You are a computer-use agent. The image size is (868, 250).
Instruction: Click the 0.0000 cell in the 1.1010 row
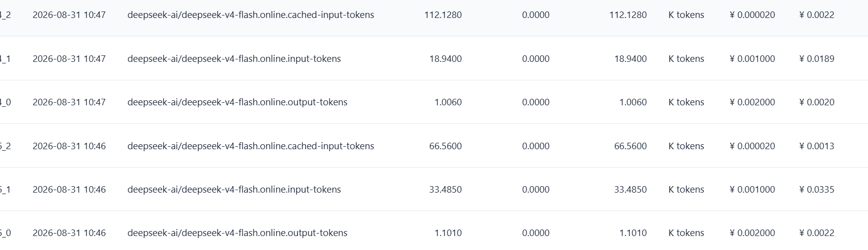tap(535, 233)
